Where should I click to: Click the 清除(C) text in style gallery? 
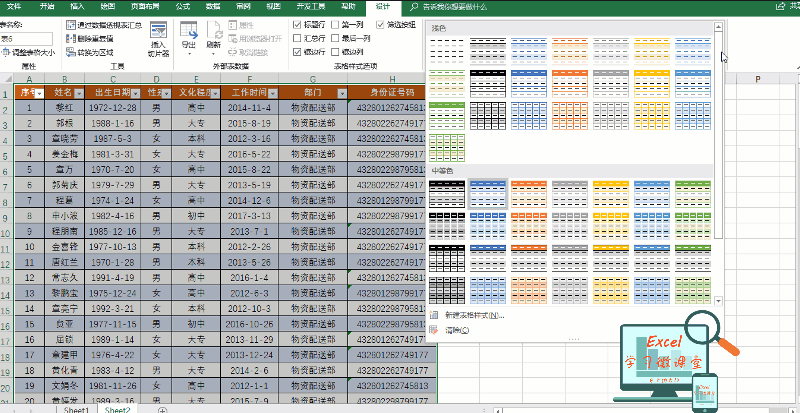[457, 330]
